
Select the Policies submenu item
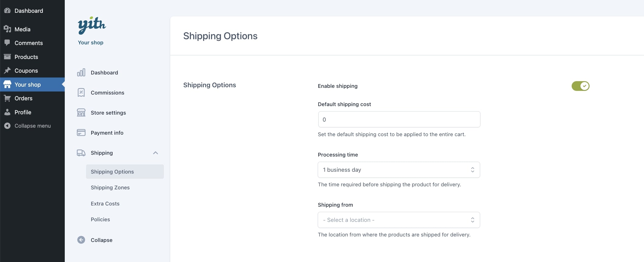(100, 219)
